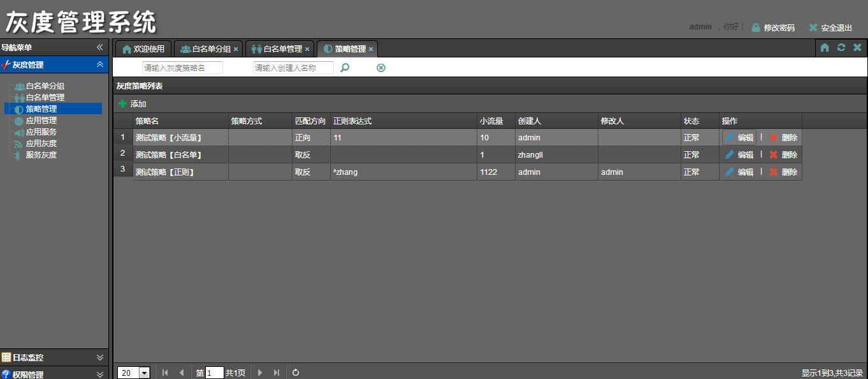Select 策略管理 in navigation tree

pyautogui.click(x=41, y=109)
